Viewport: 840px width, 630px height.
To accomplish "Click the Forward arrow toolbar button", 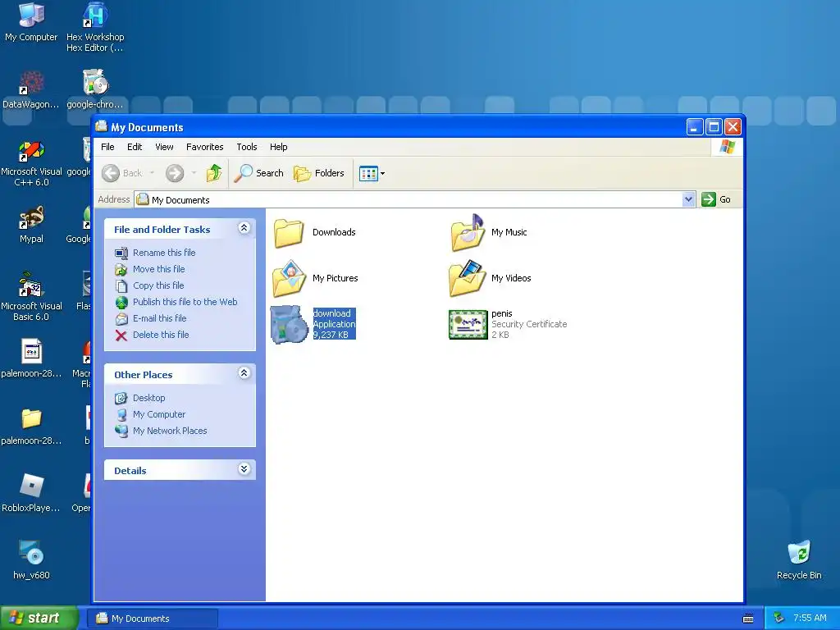I will (x=175, y=173).
